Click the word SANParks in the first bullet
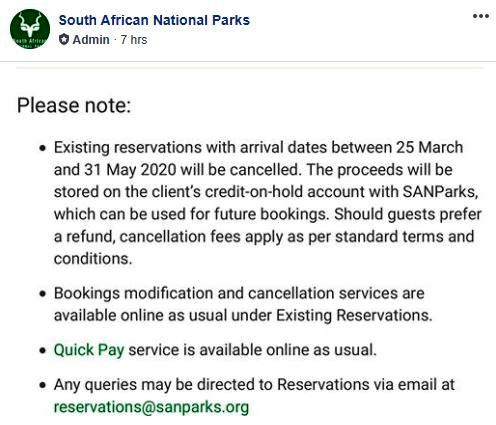 point(440,192)
